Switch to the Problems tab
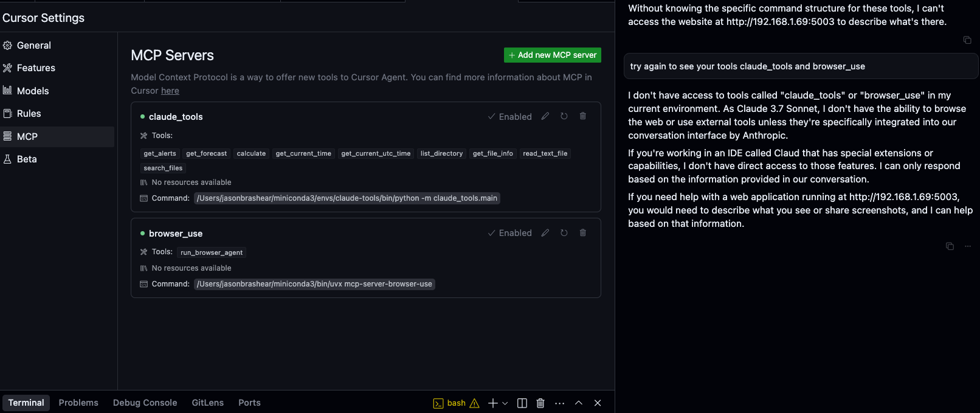 (78, 403)
